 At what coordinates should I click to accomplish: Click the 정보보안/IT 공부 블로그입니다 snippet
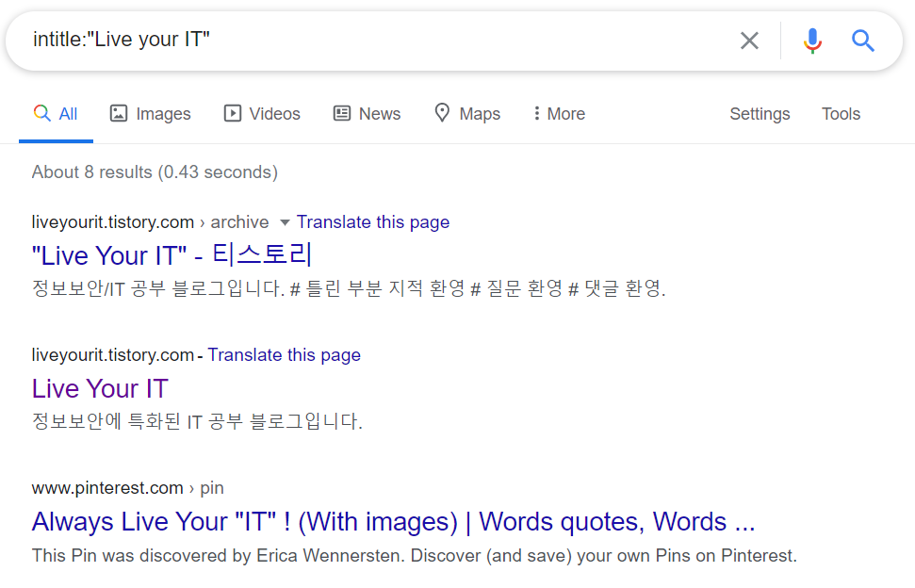[349, 288]
